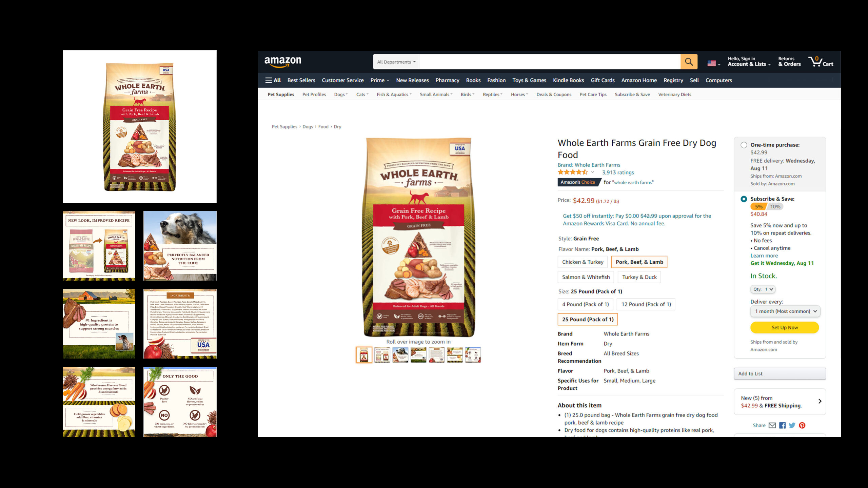Click the Set Up Now button
Screen dimensions: 868x488
coord(785,327)
